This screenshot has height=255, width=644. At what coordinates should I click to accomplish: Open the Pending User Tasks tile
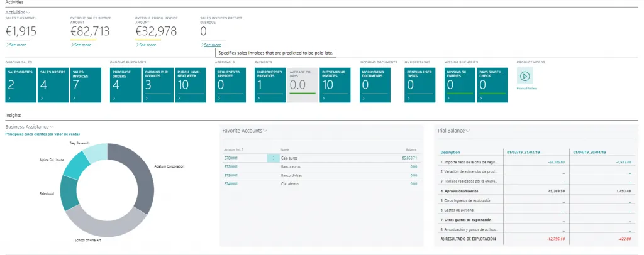(419, 85)
